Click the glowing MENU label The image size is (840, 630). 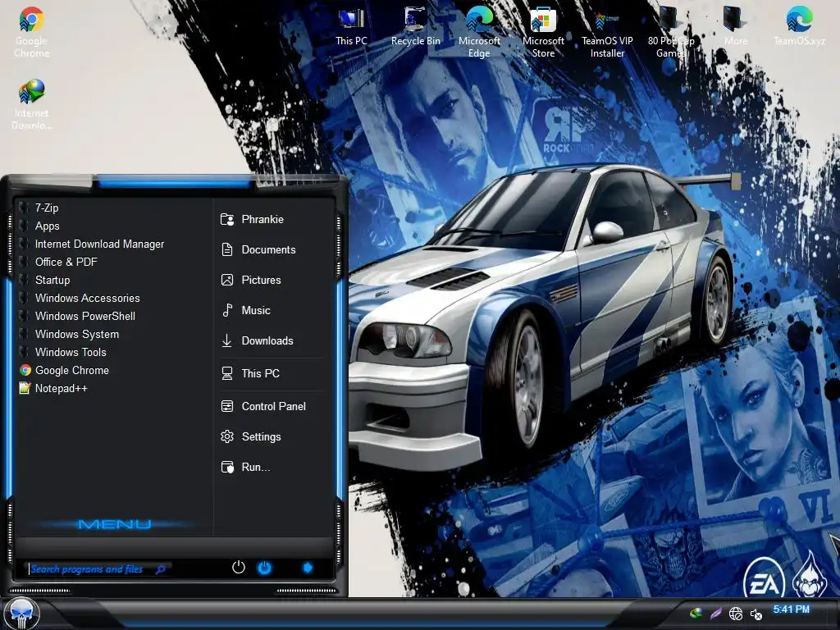[x=114, y=524]
